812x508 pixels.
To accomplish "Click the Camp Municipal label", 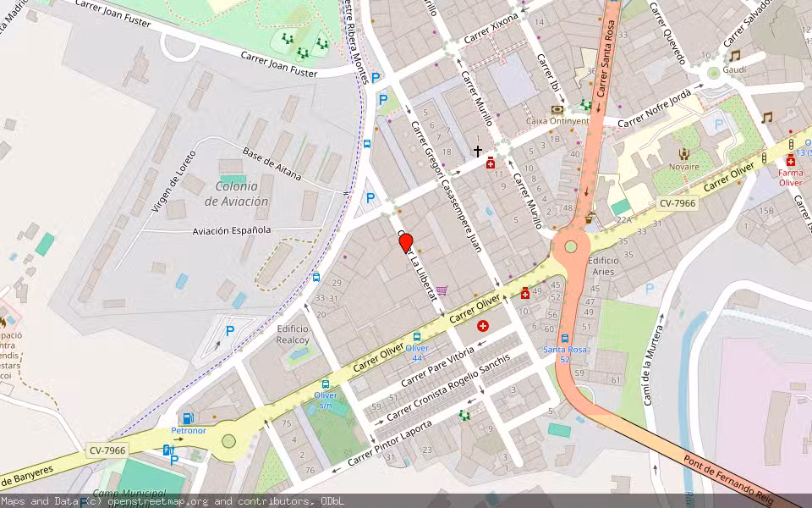I will pyautogui.click(x=129, y=493).
